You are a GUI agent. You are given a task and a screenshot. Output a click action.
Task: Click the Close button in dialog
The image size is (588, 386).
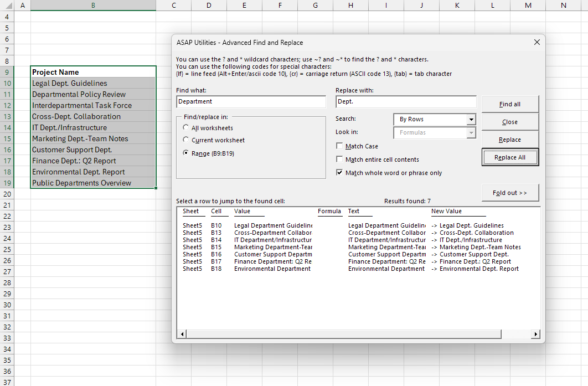coord(510,122)
